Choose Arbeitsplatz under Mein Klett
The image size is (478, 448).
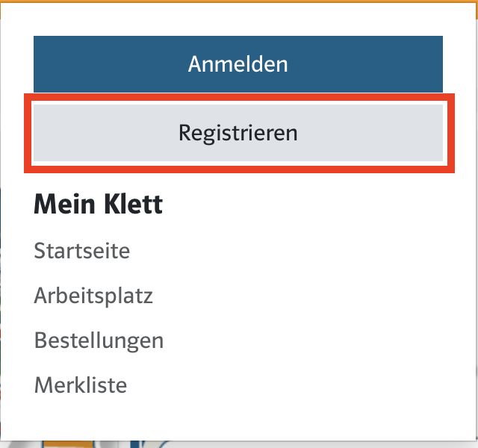coord(93,296)
